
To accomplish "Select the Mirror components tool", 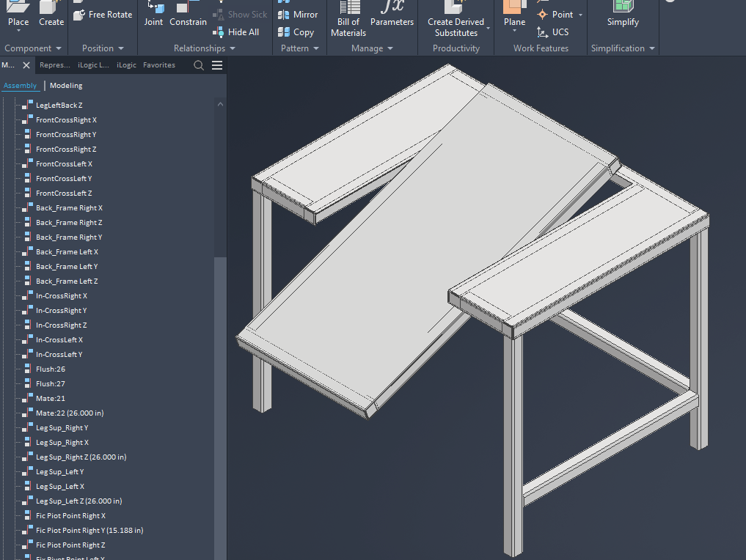I will pos(298,13).
